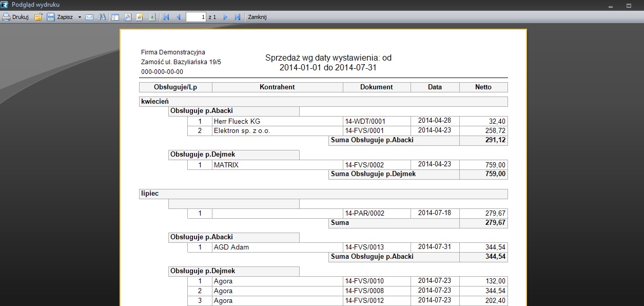Send the report using the envelope icon
Viewport: 644px width, 306px height.
(89, 17)
